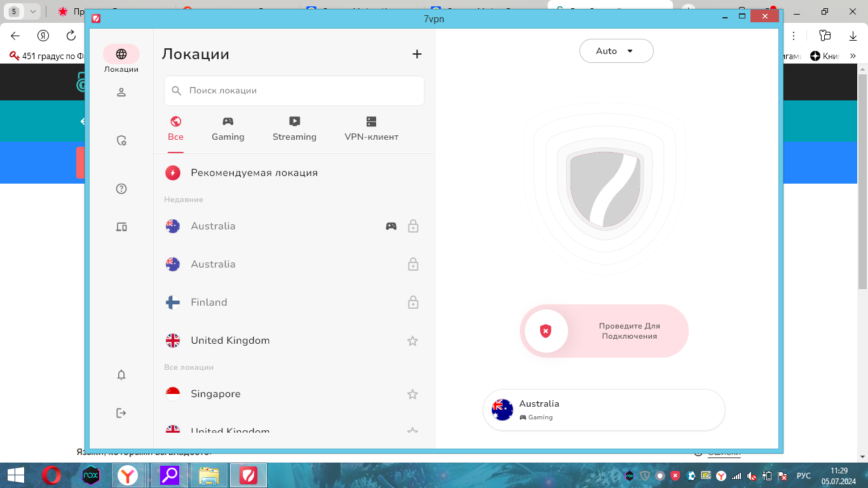Open the Локации globe icon in sidebar

(121, 54)
